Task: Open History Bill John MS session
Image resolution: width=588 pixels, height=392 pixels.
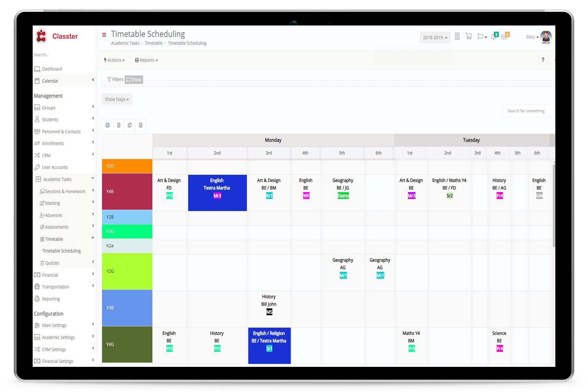Action: click(x=269, y=305)
